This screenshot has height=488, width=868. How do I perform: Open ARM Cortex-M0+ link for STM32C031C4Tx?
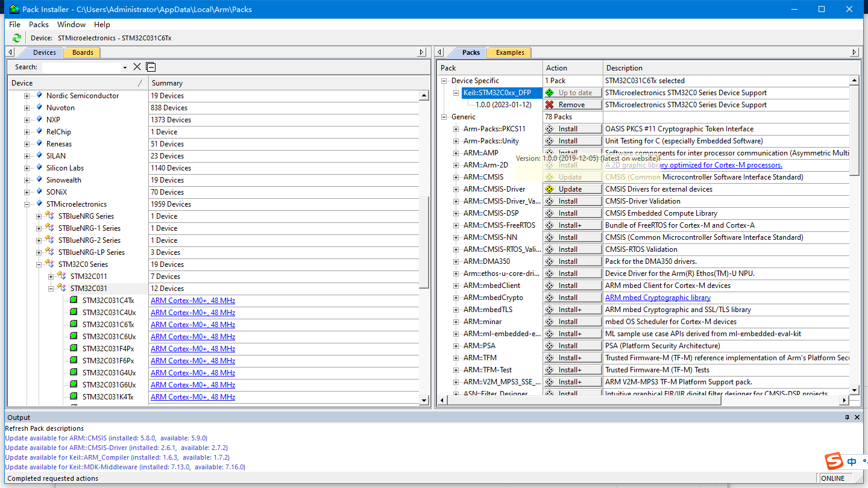click(193, 301)
